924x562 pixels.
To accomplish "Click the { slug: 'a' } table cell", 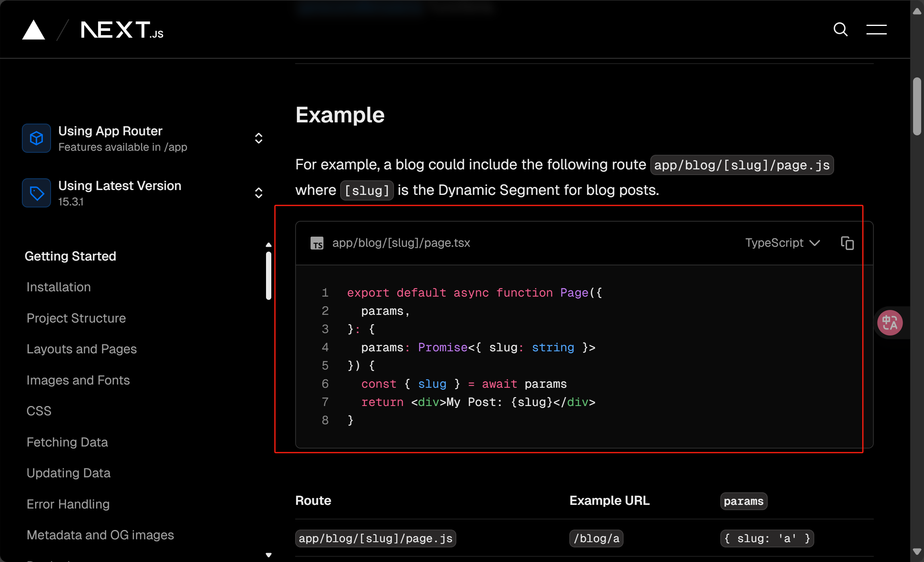I will tap(767, 538).
